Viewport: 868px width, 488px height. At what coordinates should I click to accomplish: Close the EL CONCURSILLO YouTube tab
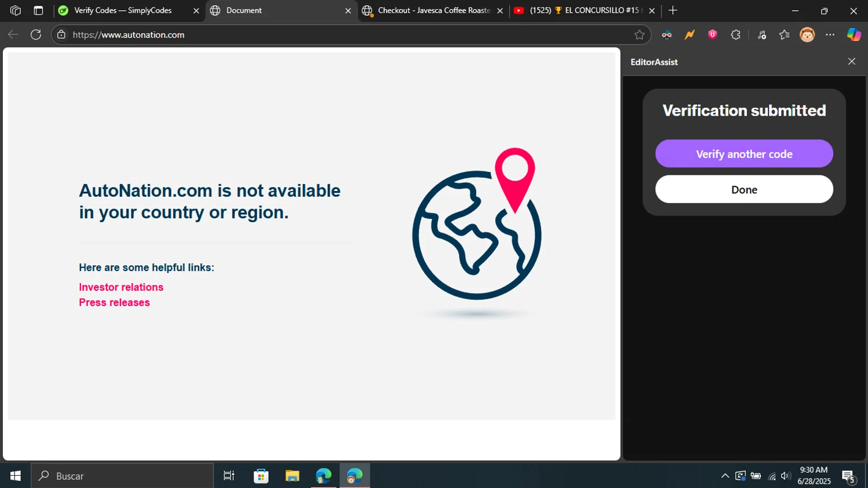coord(652,10)
